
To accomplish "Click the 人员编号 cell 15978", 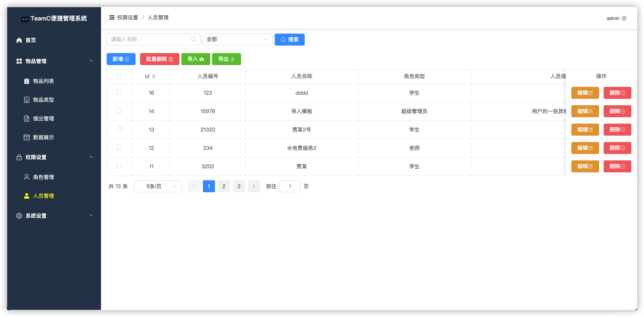I will pos(207,111).
